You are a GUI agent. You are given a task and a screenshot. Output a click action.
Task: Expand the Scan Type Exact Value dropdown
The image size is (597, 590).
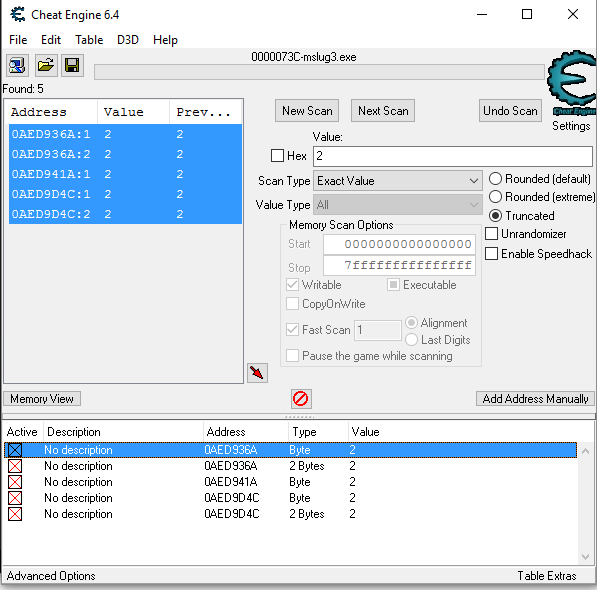398,181
